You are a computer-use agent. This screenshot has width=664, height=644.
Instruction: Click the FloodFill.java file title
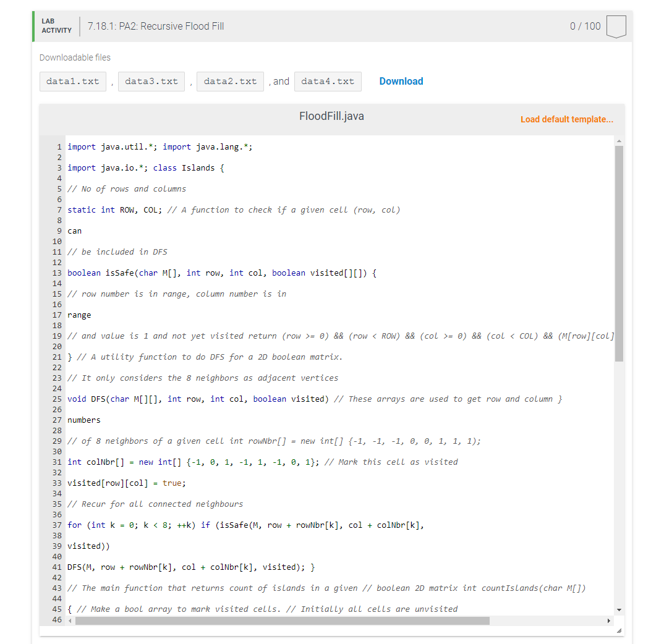pos(331,116)
